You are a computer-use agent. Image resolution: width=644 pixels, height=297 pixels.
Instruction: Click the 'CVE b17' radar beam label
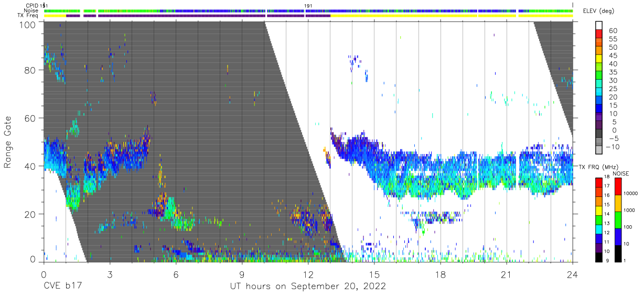(x=63, y=287)
